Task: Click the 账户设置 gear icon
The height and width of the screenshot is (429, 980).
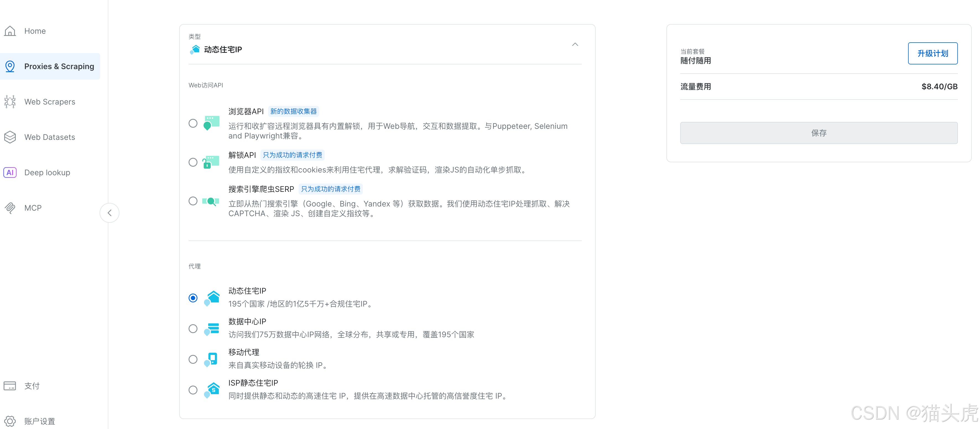Action: point(10,421)
